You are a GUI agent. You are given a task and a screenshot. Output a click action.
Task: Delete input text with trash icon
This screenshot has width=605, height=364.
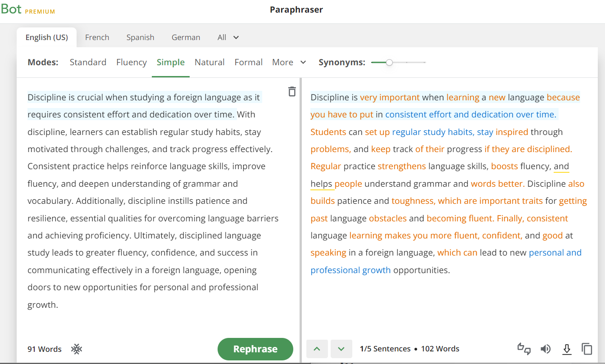pos(292,91)
